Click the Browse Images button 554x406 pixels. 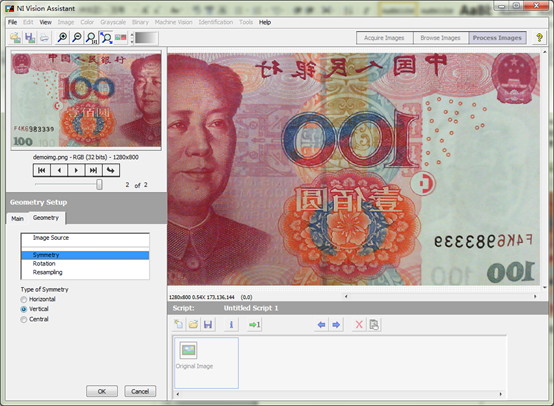(x=441, y=38)
